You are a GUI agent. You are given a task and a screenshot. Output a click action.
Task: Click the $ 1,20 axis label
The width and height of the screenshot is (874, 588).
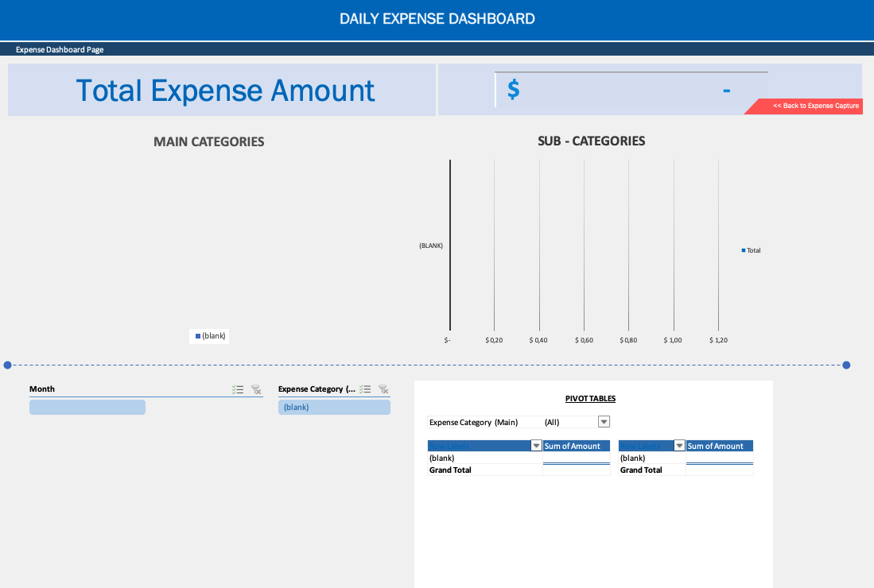(718, 340)
